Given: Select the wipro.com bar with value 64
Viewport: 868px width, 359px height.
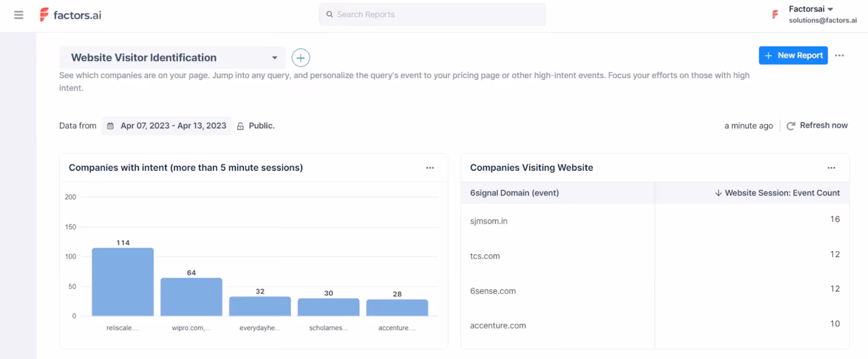Looking at the screenshot, I should 192,297.
